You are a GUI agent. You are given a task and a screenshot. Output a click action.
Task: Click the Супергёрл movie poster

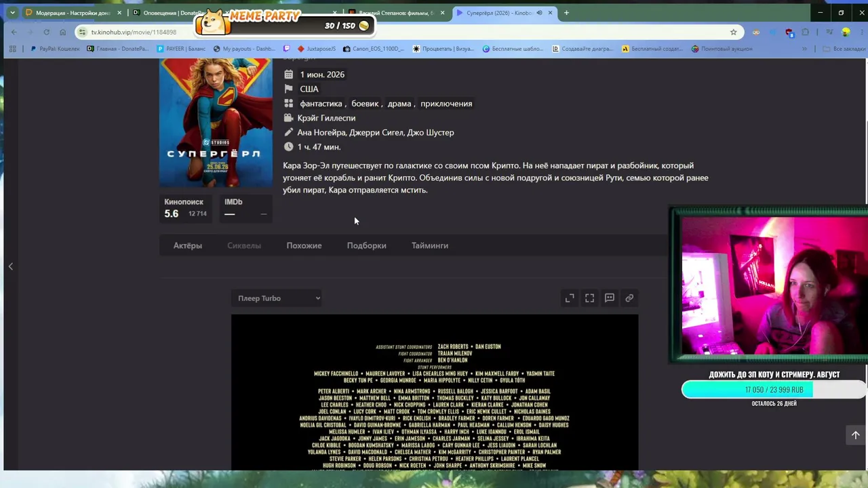pyautogui.click(x=216, y=123)
